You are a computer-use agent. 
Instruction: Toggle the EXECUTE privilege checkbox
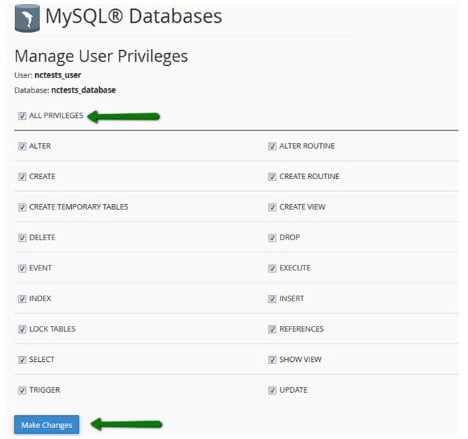(x=272, y=268)
